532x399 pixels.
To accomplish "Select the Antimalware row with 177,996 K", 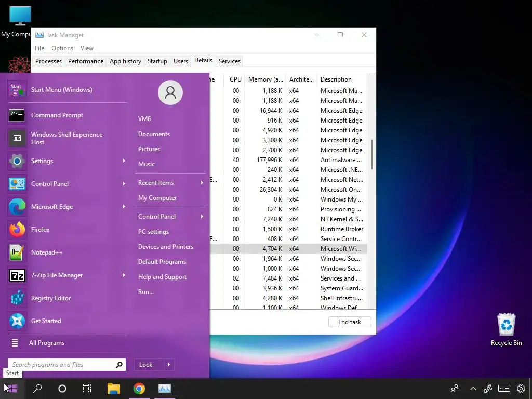I will point(288,160).
